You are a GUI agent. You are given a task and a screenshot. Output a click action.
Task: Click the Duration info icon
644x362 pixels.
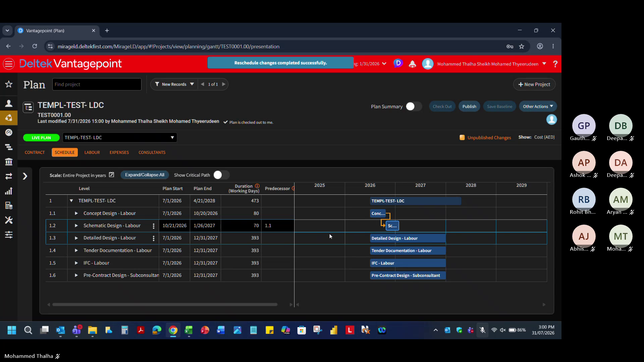[x=257, y=186]
